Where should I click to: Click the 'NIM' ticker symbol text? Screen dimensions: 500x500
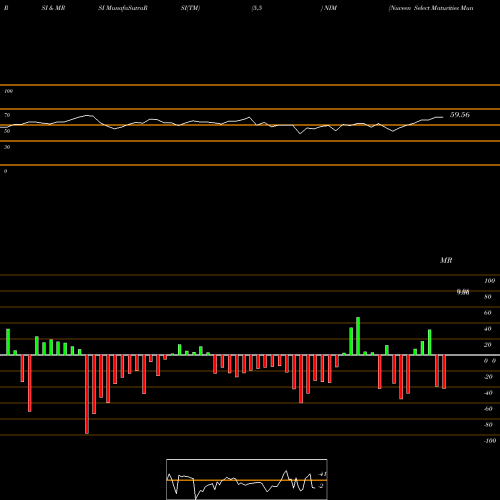[x=330, y=8]
